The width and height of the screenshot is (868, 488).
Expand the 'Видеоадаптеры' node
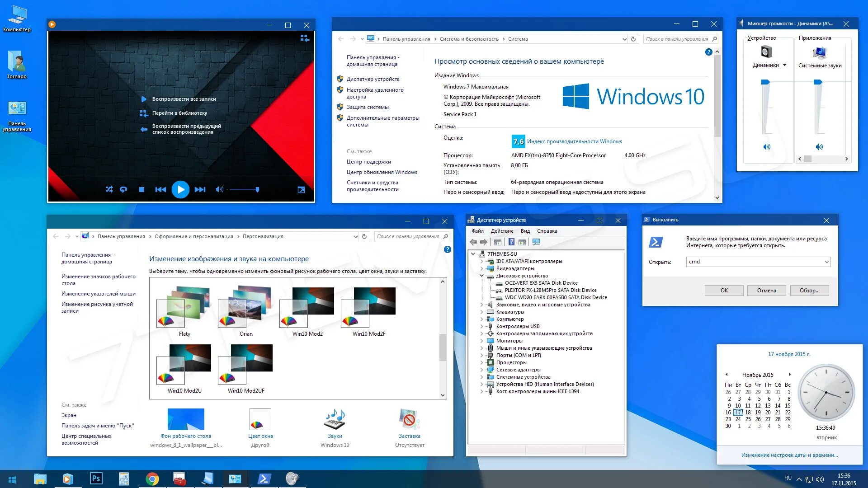coord(482,268)
